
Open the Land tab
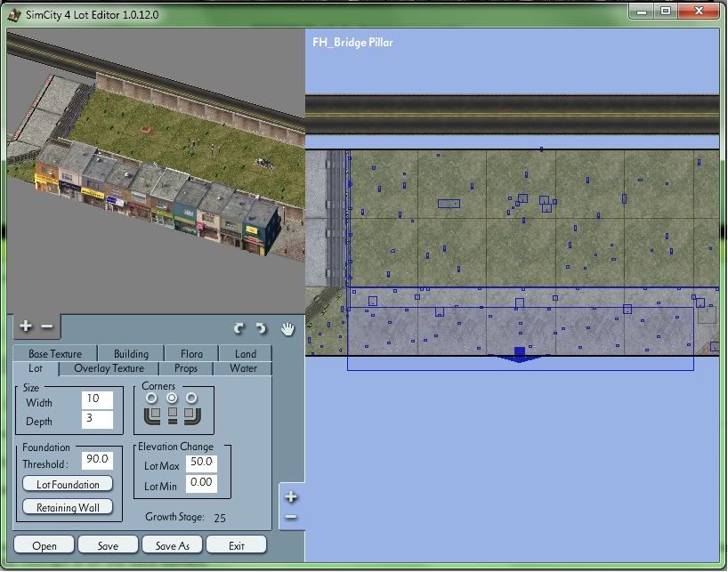(x=245, y=353)
